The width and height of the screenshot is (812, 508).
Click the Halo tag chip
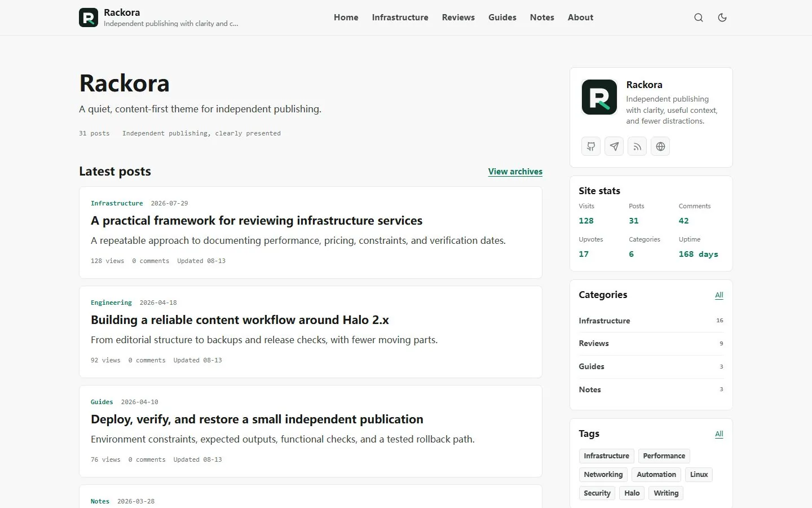coord(632,493)
